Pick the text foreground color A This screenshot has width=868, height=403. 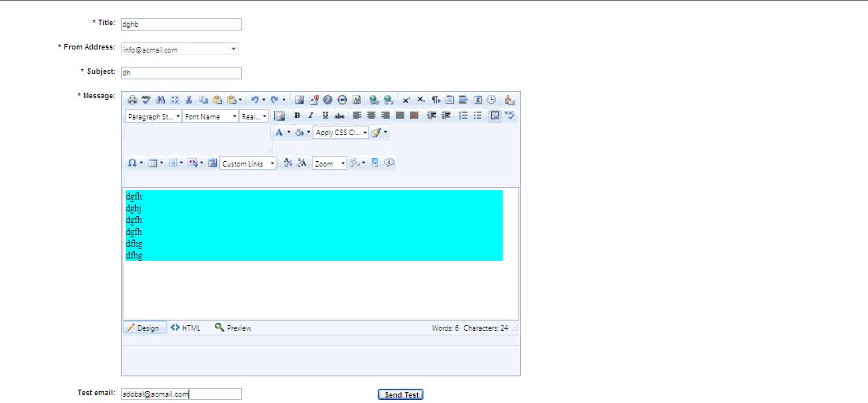click(x=279, y=132)
